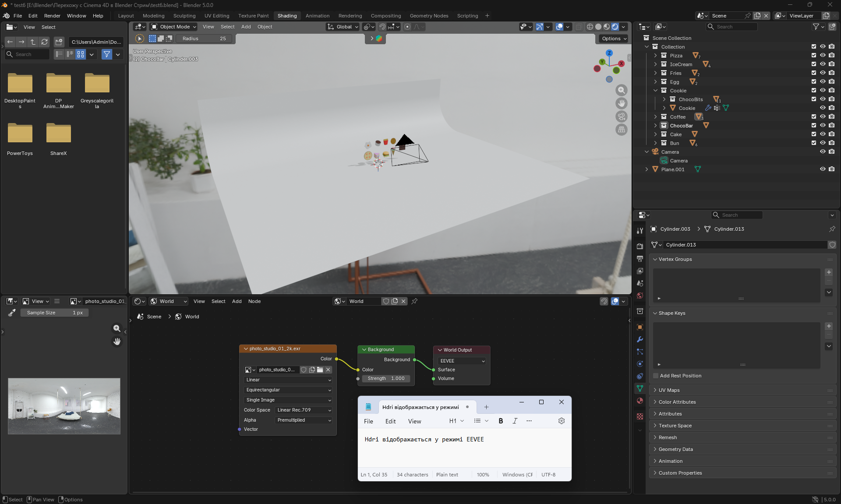This screenshot has width=841, height=504.
Task: Click the viewport Options button
Action: [614, 39]
